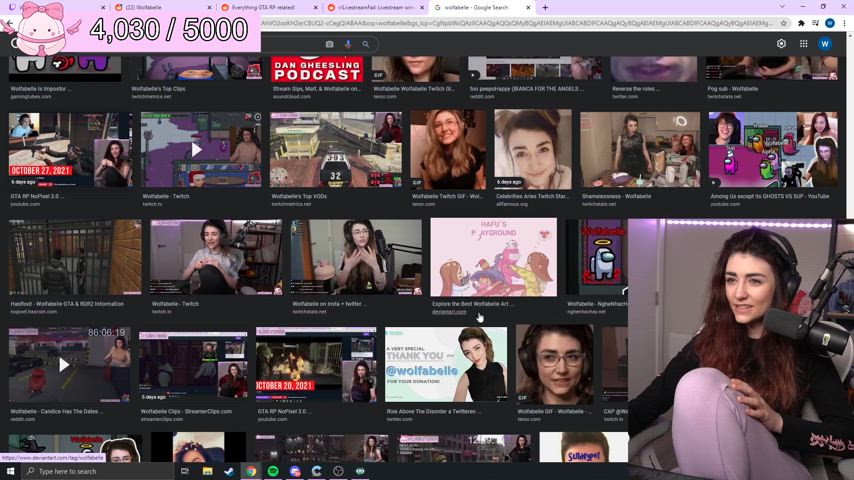Click the 'Pog sub - Wolfabelle' result title
The image size is (854, 480).
[733, 89]
